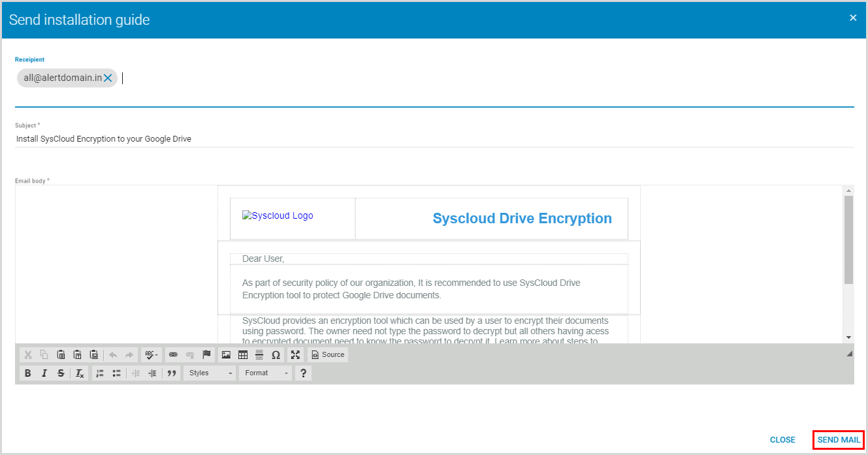Remove all@alertdomain.in recipient chip
Image resolution: width=868 pixels, height=455 pixels.
pyautogui.click(x=108, y=78)
